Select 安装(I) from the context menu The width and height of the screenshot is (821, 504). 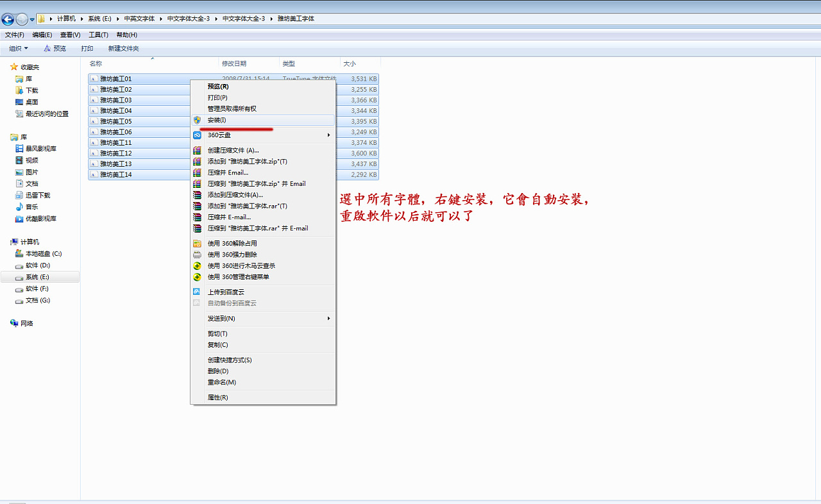tap(218, 121)
